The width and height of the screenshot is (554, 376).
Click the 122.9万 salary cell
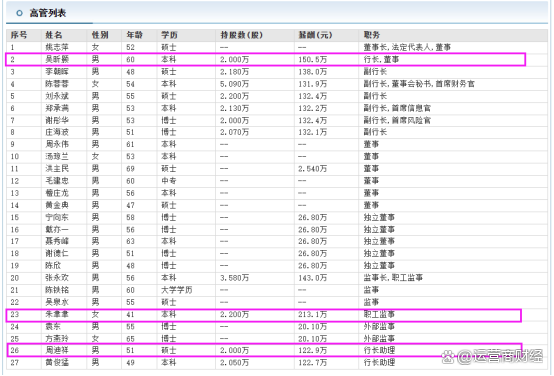click(313, 351)
